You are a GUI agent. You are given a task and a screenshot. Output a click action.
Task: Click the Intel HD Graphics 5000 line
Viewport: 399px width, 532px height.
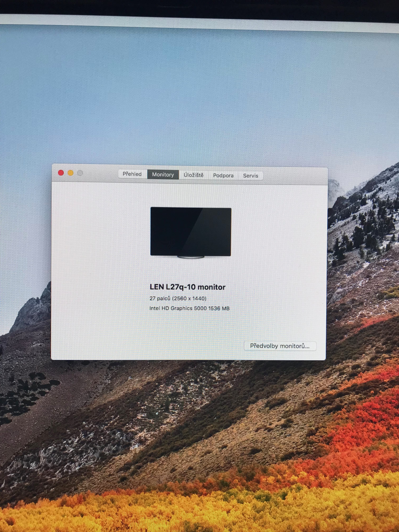189,308
